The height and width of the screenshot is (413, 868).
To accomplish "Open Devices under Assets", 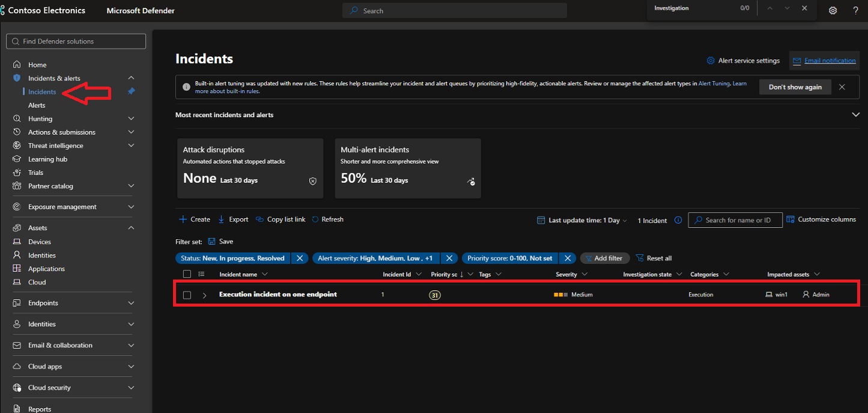I will [40, 242].
